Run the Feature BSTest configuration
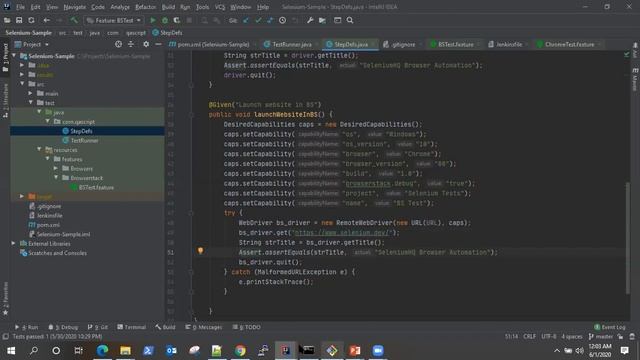This screenshot has width=640, height=360. coord(153,20)
